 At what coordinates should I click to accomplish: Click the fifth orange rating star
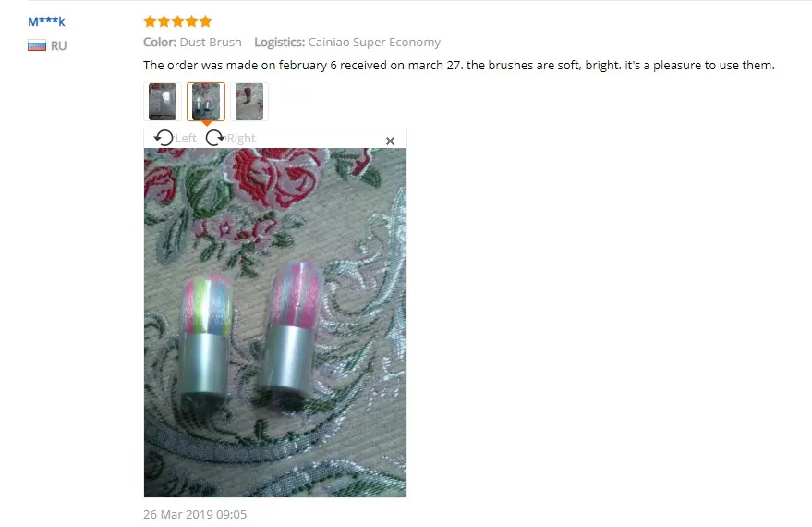[x=206, y=21]
